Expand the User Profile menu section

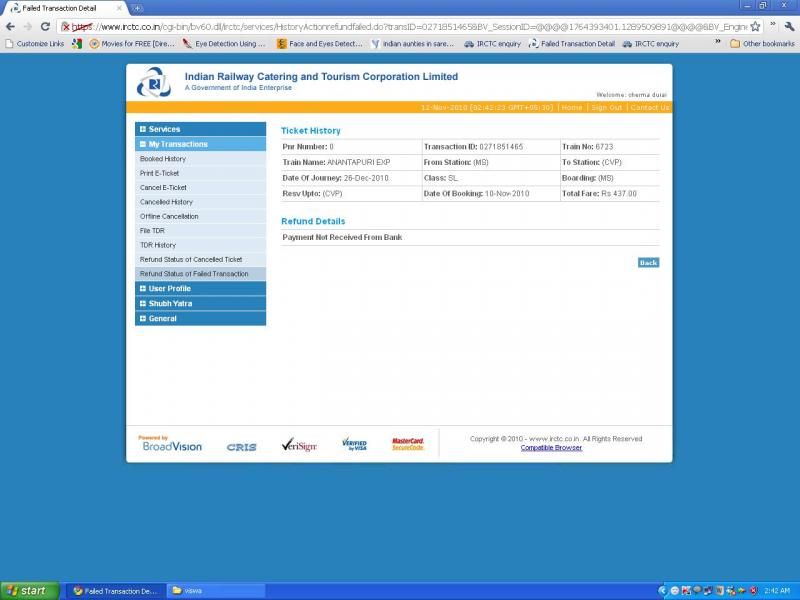(x=201, y=288)
